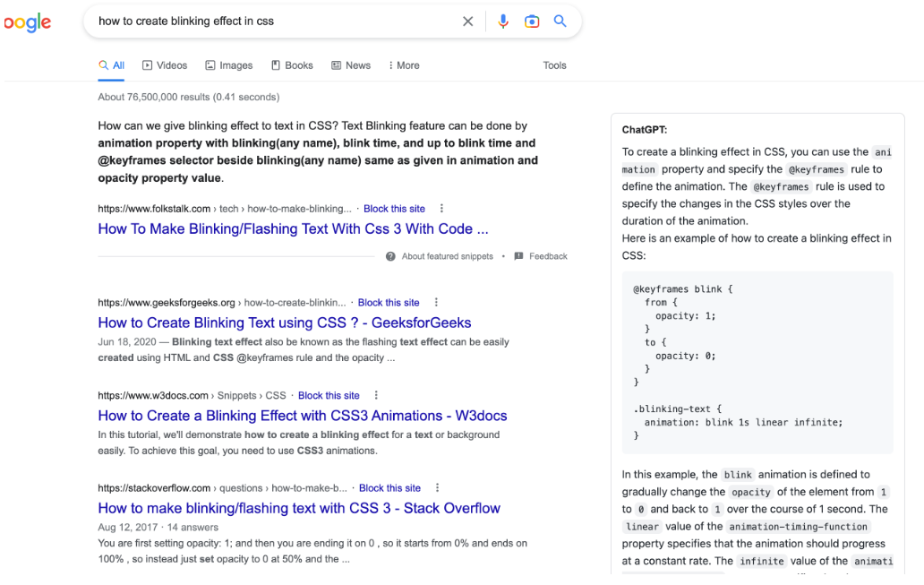Open options menu for the stackoverflow result
This screenshot has width=924, height=585.
pos(437,487)
